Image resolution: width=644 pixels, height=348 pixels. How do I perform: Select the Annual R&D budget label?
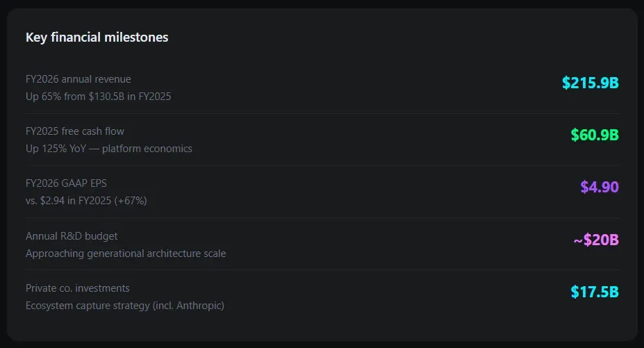(72, 236)
